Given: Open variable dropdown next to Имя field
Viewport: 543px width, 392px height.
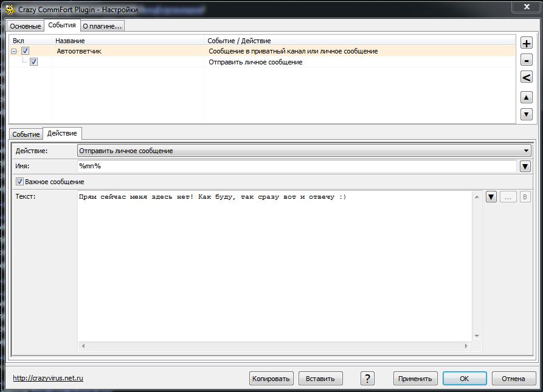Looking at the screenshot, I should (x=525, y=167).
